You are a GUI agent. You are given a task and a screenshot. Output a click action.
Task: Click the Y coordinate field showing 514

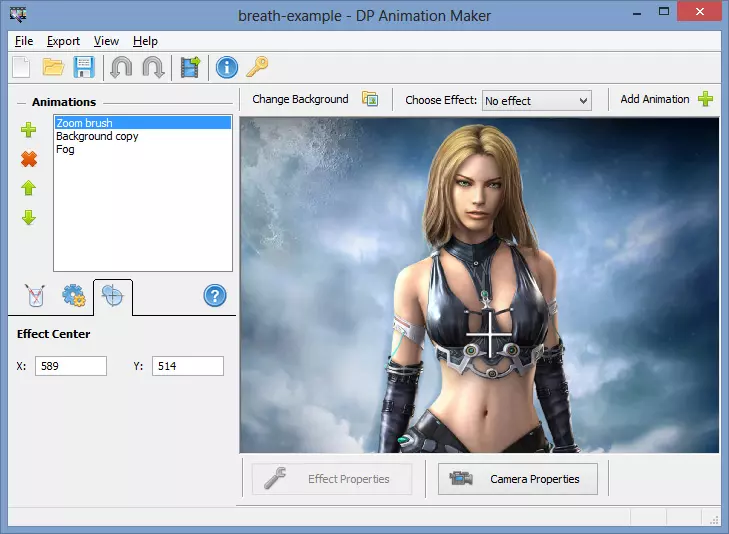188,366
